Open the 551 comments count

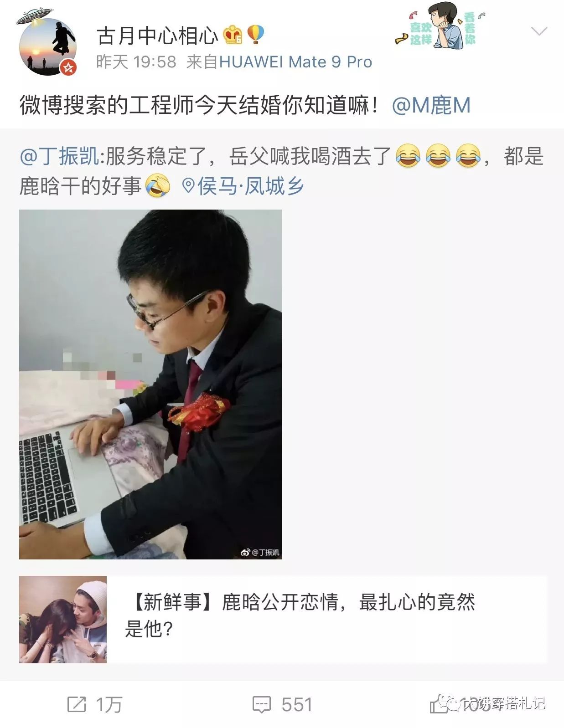297,705
